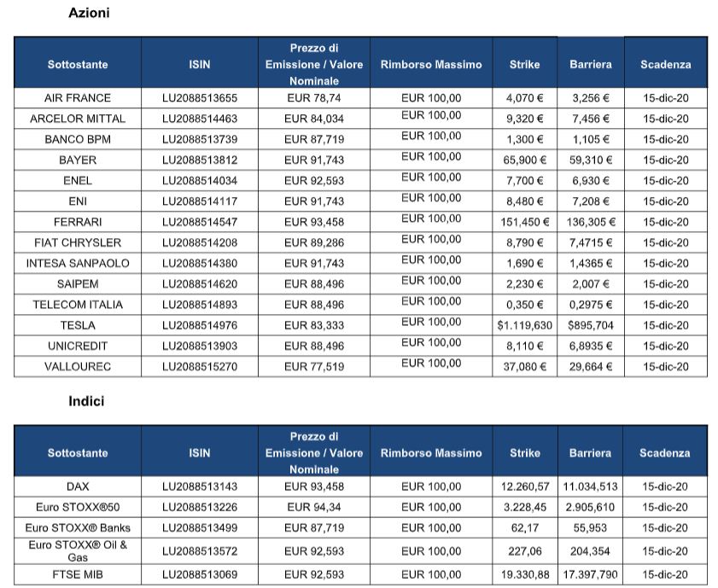Select the Euro STOXX®50 cell
The width and height of the screenshot is (718, 588).
click(x=78, y=507)
